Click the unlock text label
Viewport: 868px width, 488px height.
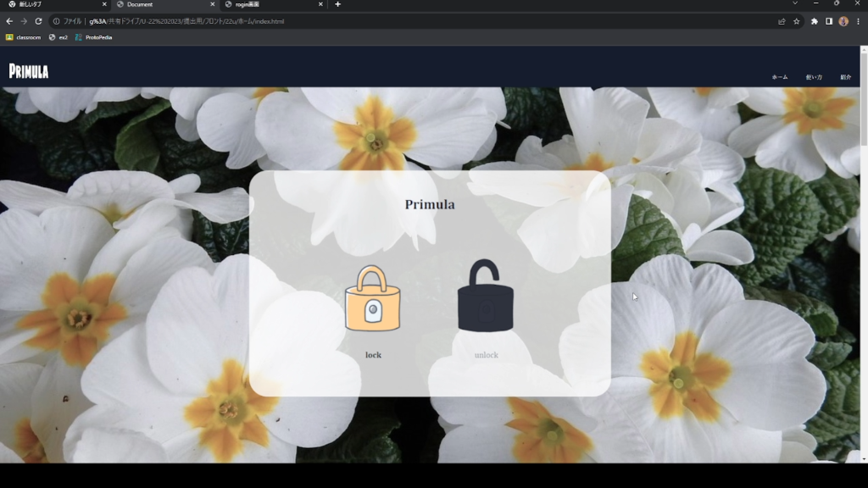point(486,355)
